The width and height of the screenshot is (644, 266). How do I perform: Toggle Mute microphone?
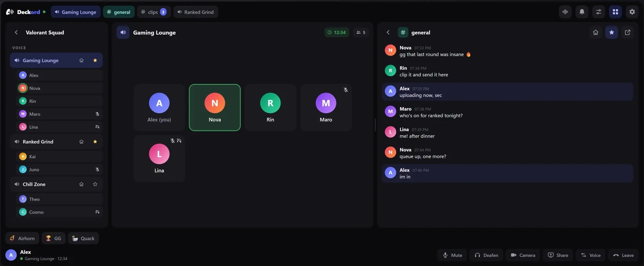pyautogui.click(x=453, y=255)
